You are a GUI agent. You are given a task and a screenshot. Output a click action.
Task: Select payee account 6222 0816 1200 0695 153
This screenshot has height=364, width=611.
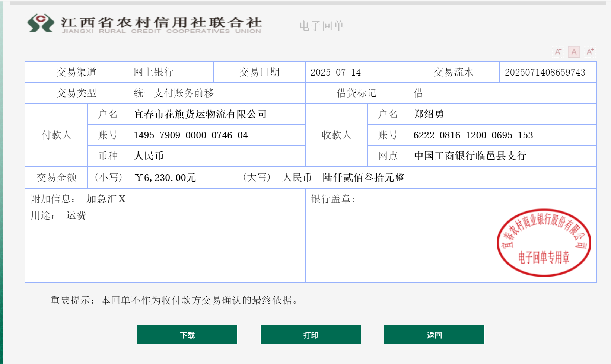[473, 135]
